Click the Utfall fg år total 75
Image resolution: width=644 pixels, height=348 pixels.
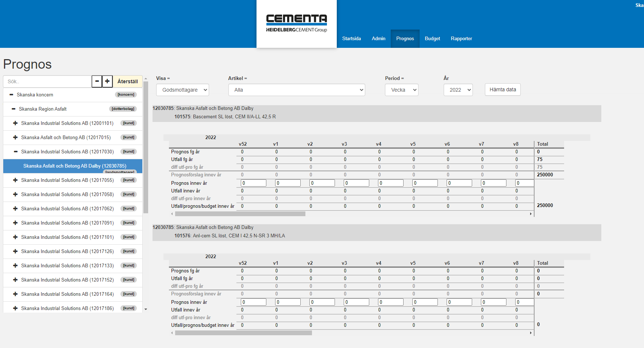pos(540,159)
